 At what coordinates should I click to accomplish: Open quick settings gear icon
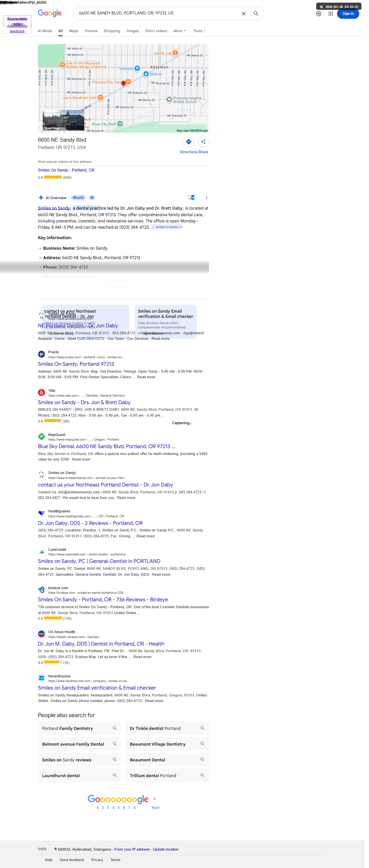[318, 14]
